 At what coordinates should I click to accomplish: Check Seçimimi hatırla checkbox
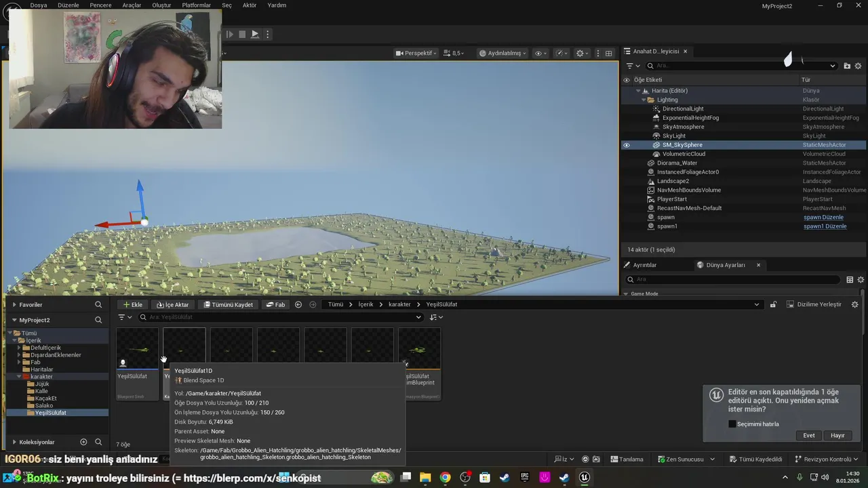tap(732, 424)
